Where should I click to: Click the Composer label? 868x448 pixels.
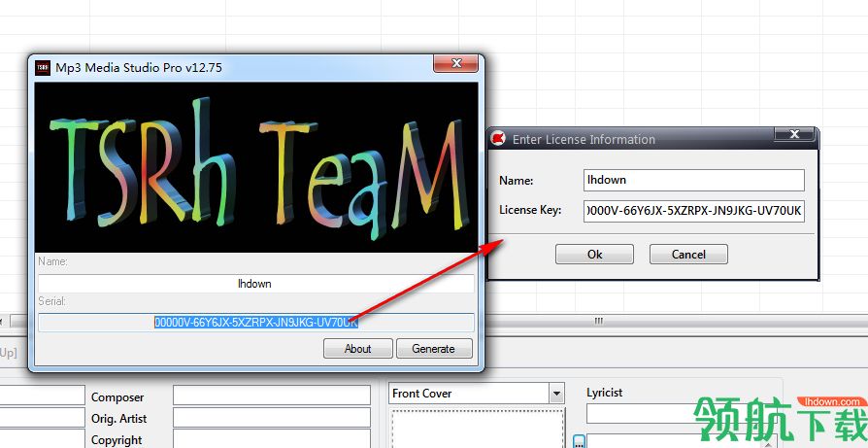point(117,397)
